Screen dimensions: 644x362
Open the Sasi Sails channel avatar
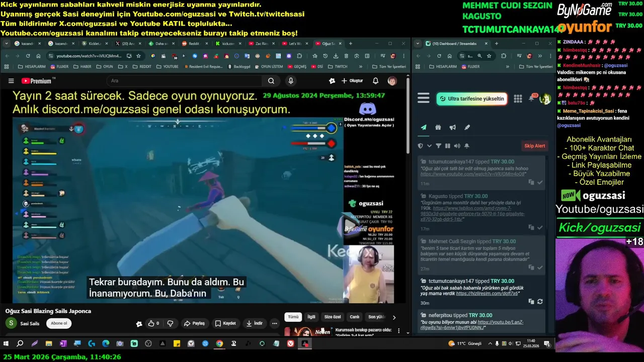click(x=11, y=323)
